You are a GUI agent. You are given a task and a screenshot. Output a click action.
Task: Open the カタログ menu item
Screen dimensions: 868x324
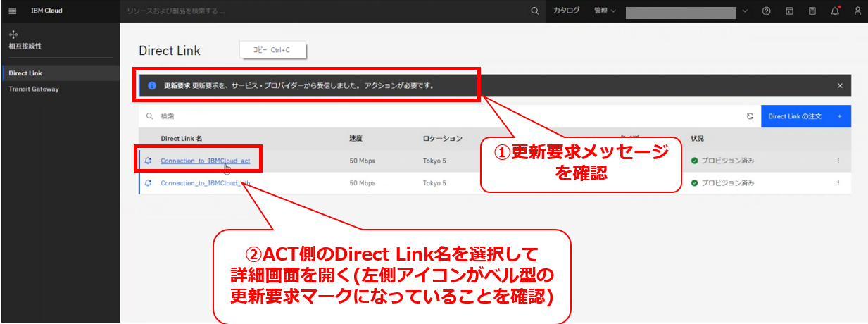[567, 11]
